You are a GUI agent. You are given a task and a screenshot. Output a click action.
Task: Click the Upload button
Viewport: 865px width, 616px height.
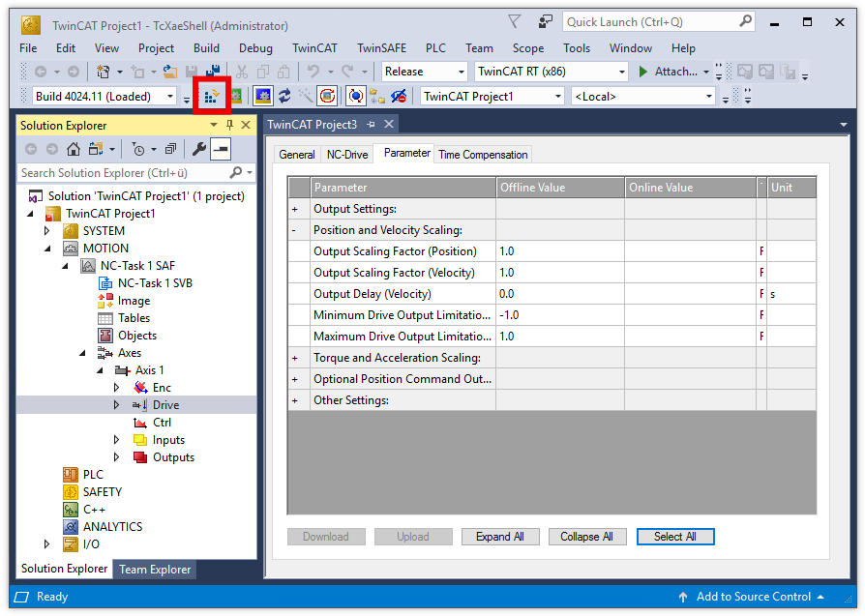413,537
